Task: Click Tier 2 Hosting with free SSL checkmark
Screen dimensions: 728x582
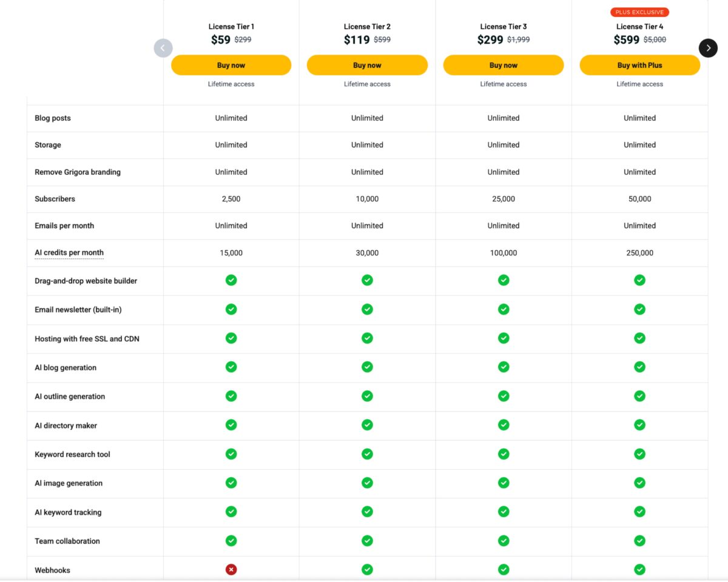Action: [x=367, y=338]
